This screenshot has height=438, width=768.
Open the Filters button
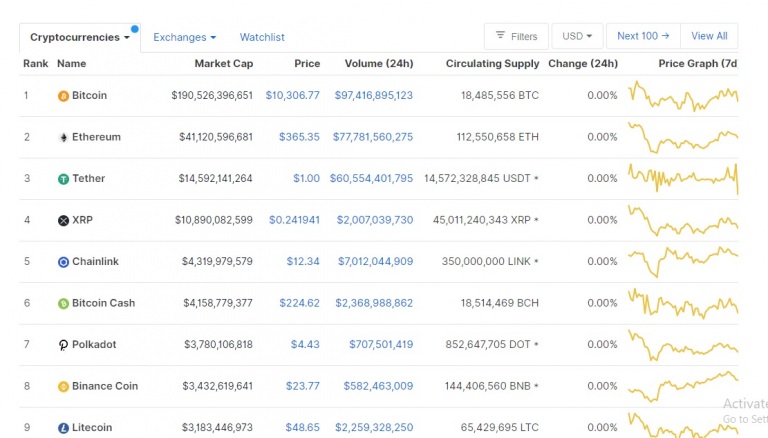[516, 36]
